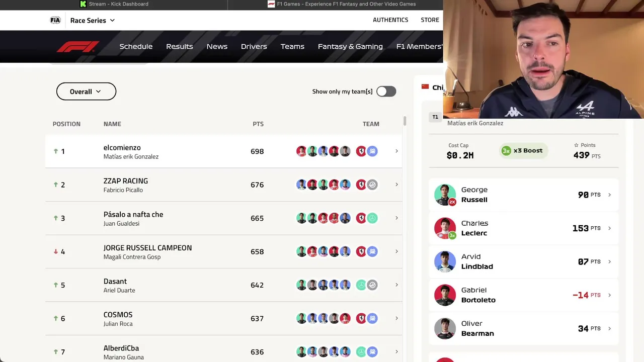
Task: Expand the Pásalo a nafta che row chevron
Action: tap(396, 218)
